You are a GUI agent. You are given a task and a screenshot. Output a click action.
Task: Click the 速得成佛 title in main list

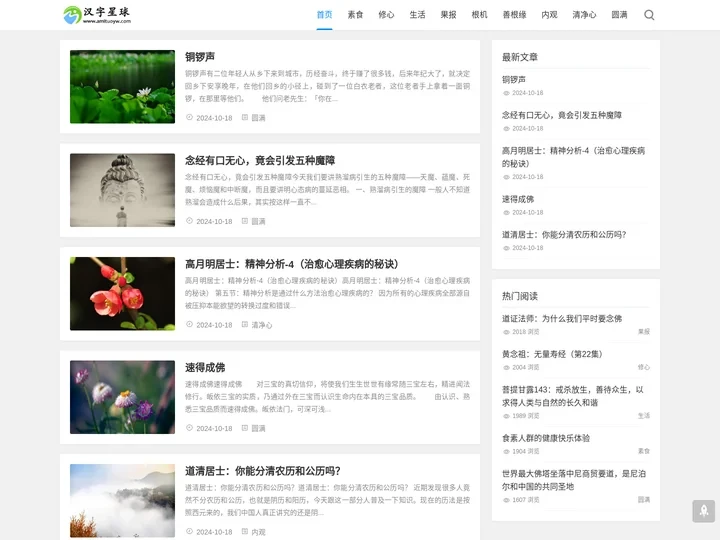coord(205,367)
